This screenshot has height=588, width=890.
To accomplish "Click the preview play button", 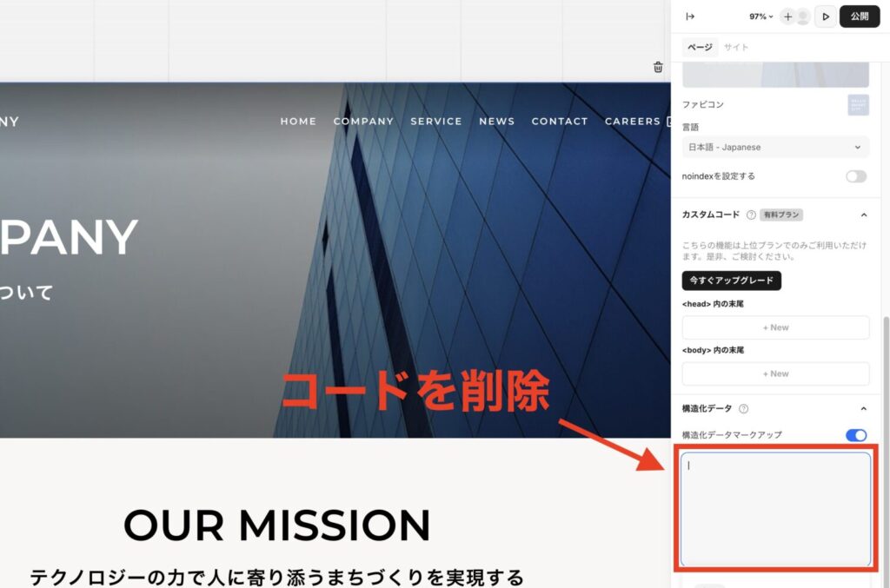I will (x=826, y=17).
